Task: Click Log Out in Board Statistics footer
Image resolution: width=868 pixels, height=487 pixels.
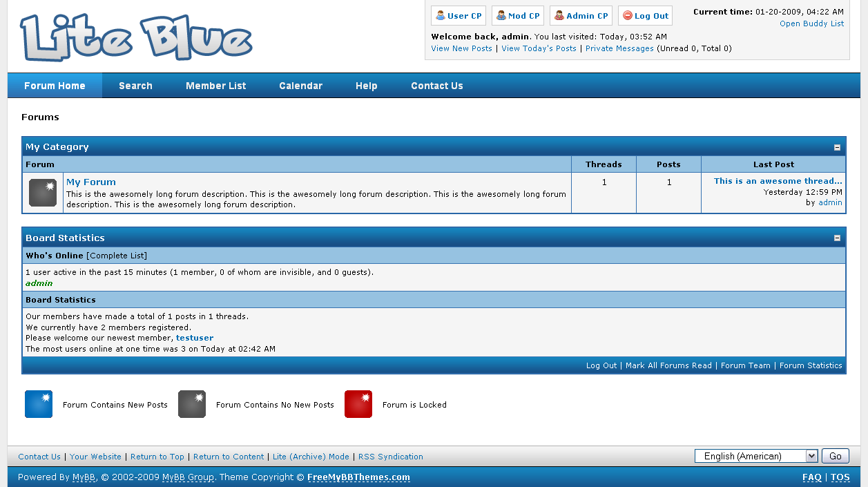Action: point(601,365)
